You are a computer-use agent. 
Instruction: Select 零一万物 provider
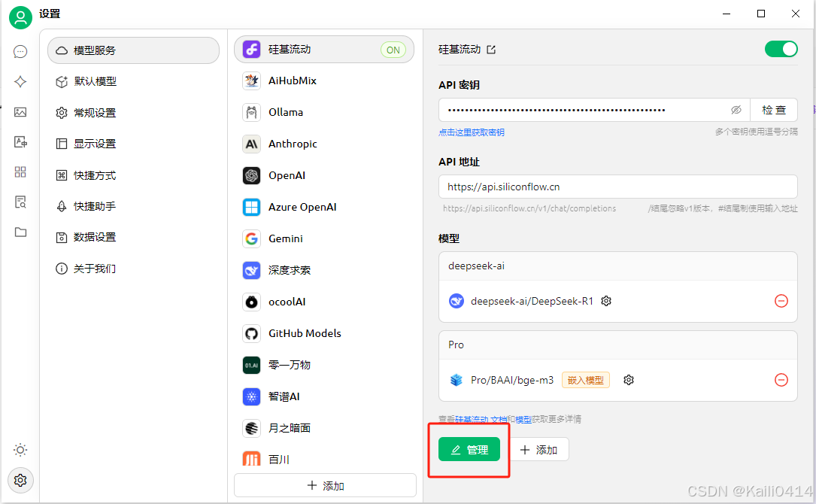[x=324, y=365]
